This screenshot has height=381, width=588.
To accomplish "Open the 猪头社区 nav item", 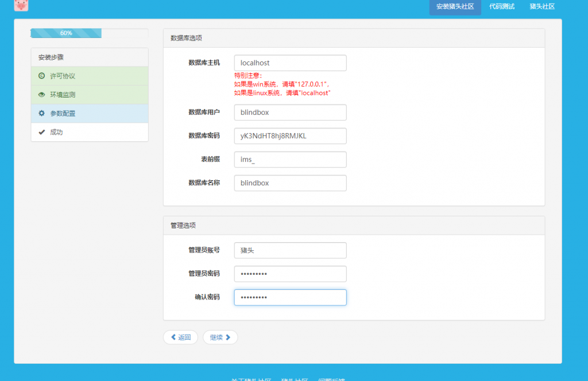I will click(x=542, y=7).
